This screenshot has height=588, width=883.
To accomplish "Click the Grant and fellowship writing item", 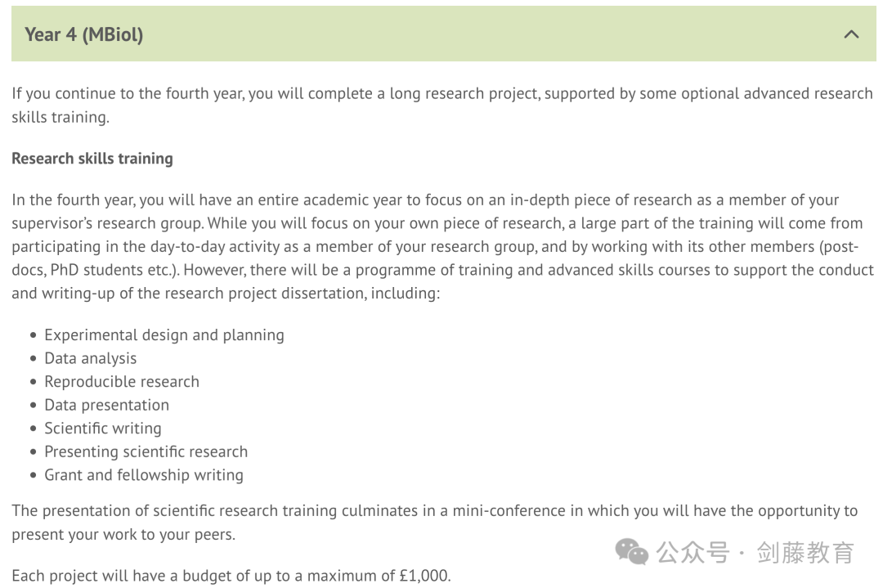I will [x=144, y=475].
